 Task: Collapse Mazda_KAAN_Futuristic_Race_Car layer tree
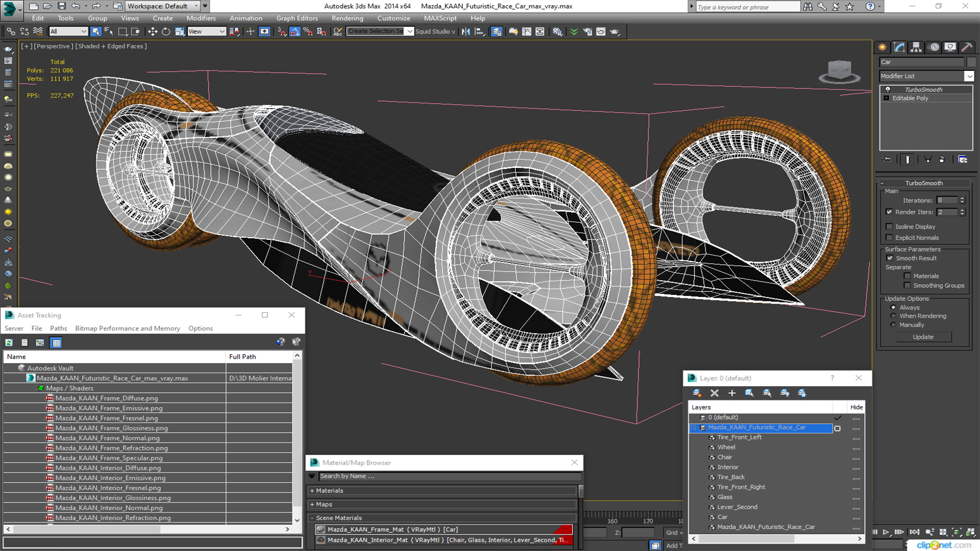694,428
